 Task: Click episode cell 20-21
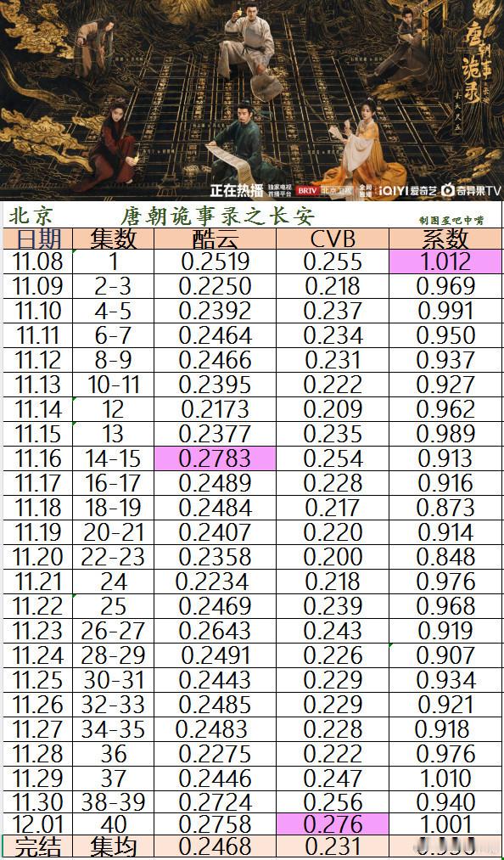(x=114, y=532)
